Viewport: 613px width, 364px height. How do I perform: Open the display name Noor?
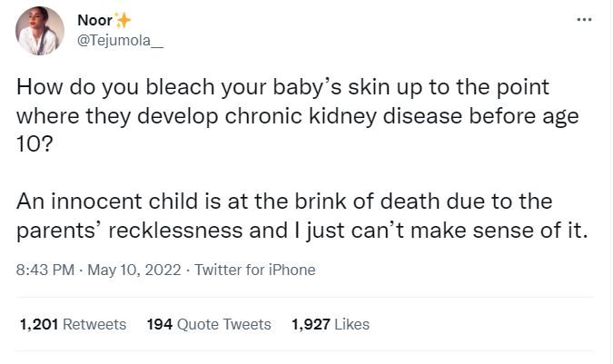(94, 19)
